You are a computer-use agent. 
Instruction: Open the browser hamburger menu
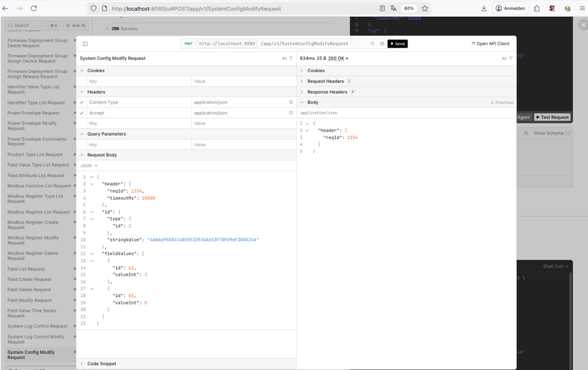tap(582, 8)
